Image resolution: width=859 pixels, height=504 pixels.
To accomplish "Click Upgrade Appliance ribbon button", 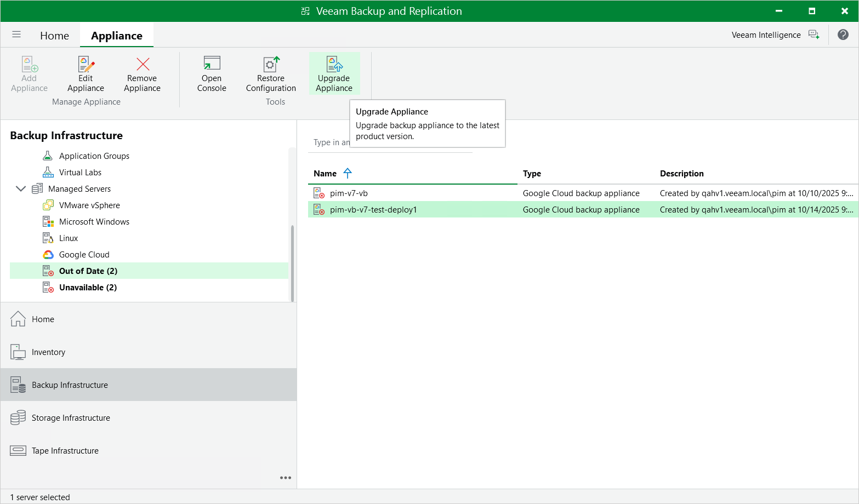I will pyautogui.click(x=334, y=74).
